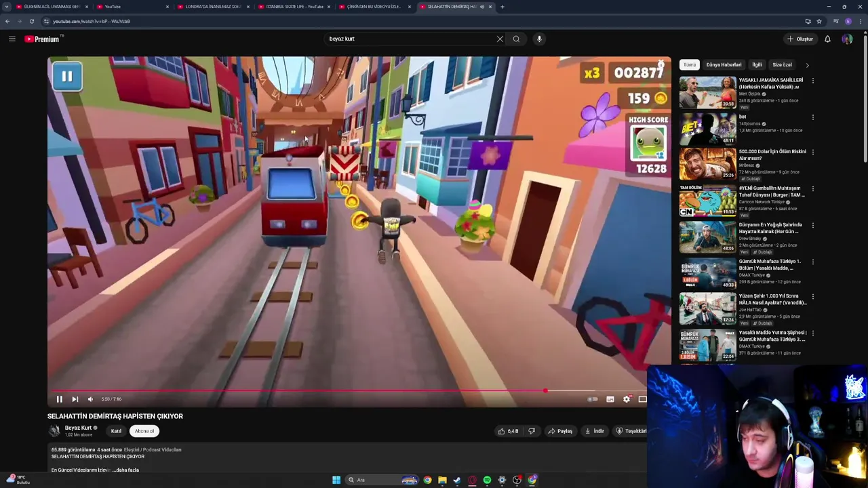Pause the video from the player bar
Screen dimensions: 868x488
(x=59, y=399)
